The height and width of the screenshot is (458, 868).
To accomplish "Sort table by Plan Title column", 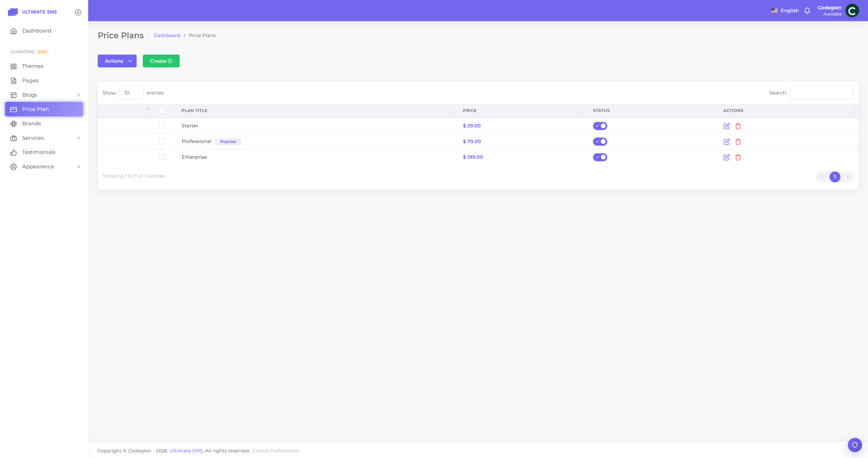I will tap(317, 110).
